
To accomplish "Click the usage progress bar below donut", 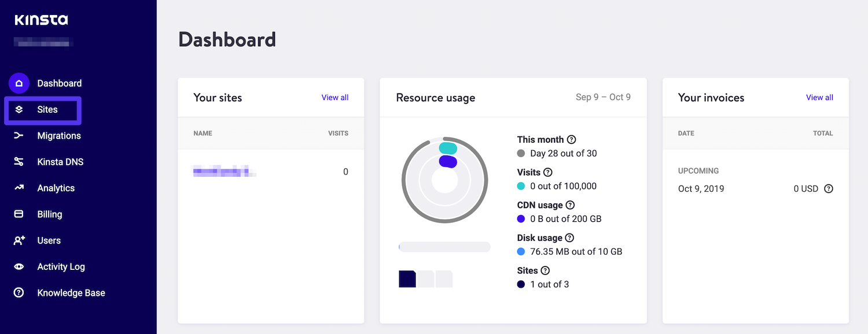I will 444,247.
